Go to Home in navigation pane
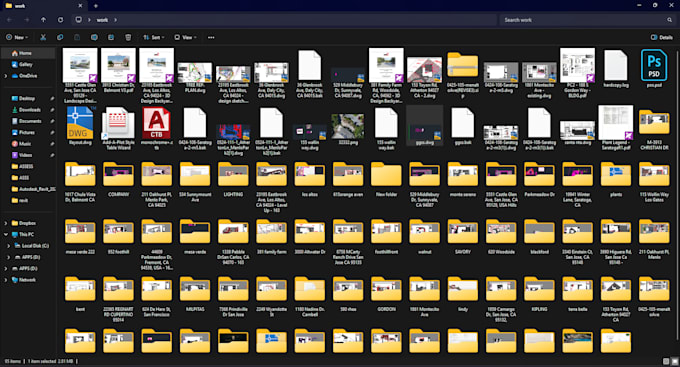The height and width of the screenshot is (367, 680). point(28,53)
